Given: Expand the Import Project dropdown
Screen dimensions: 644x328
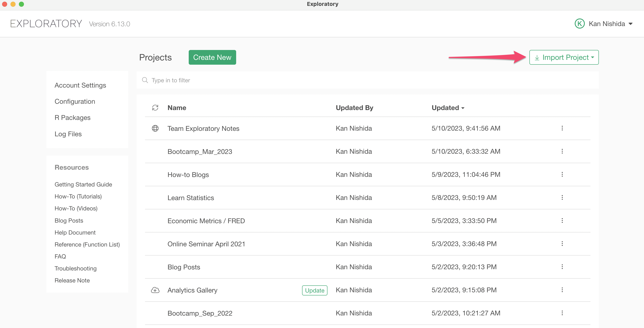Looking at the screenshot, I should pos(564,58).
